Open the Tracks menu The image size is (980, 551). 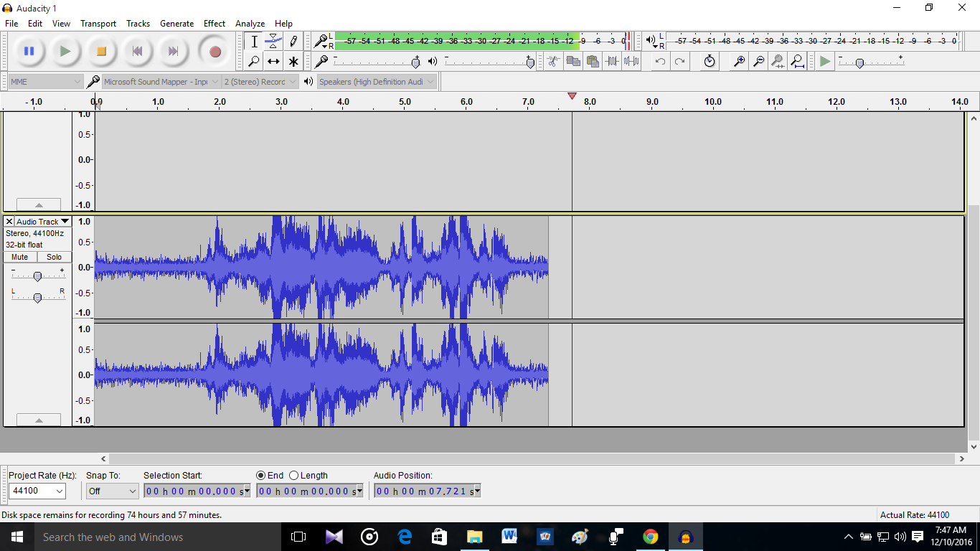(138, 23)
